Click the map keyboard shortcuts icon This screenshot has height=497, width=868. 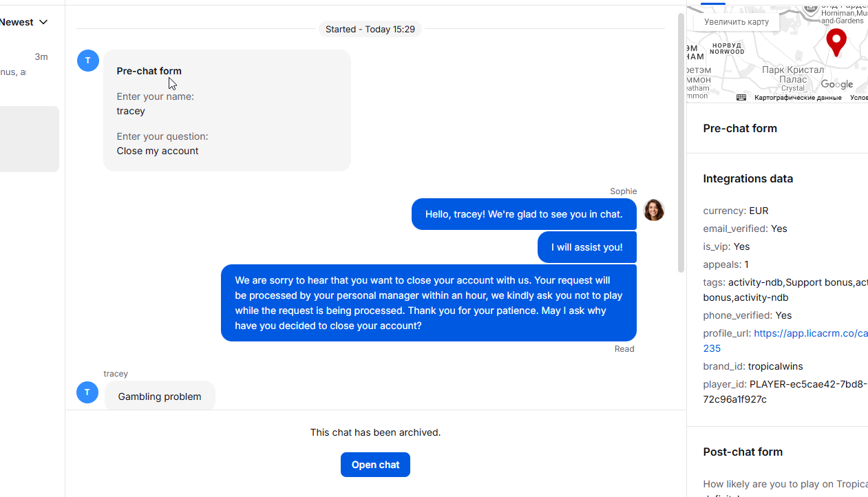741,98
